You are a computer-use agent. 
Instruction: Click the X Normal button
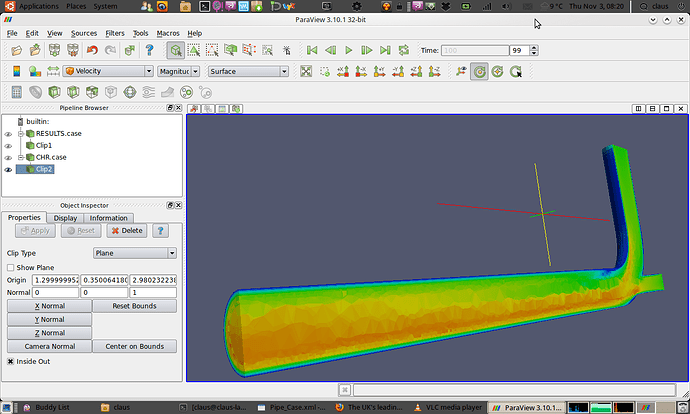pyautogui.click(x=50, y=306)
